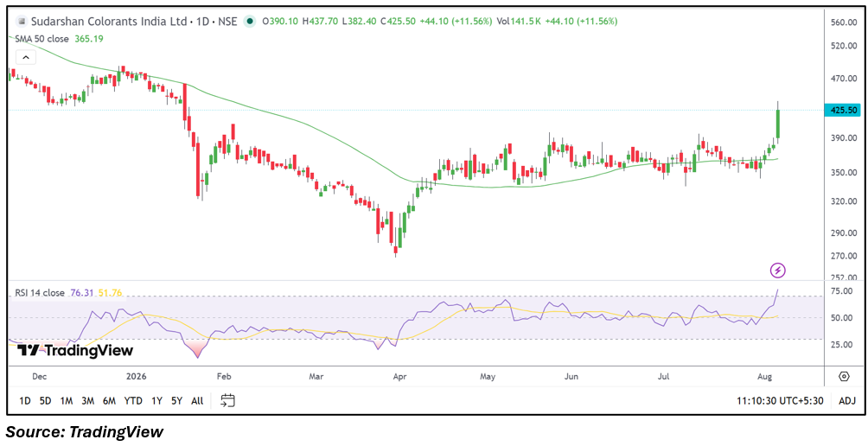Click the symbol logo beside Sudarshan Colorants
The width and height of the screenshot is (868, 446).
click(x=22, y=22)
